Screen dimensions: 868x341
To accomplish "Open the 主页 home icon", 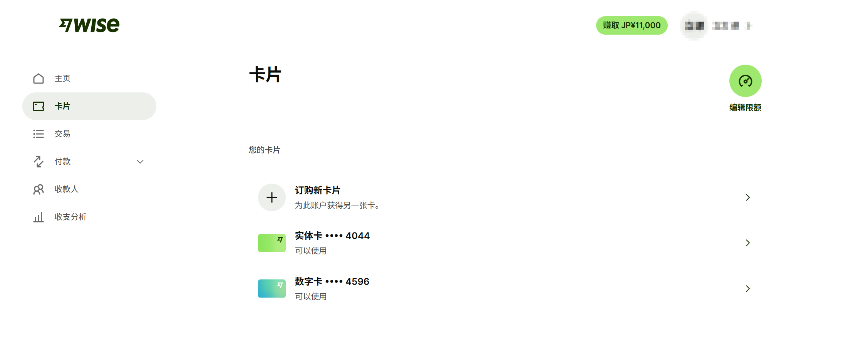I will [x=39, y=79].
